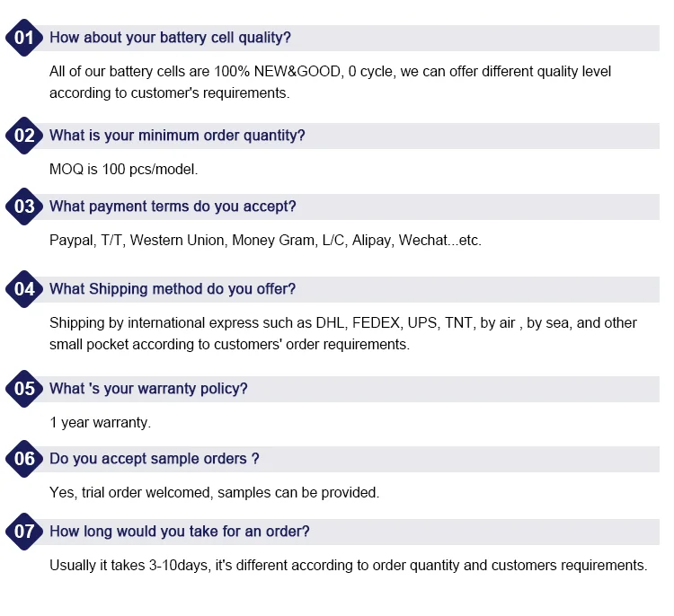Select the 05 diamond number badge
The height and width of the screenshot is (616, 674).
click(x=24, y=389)
